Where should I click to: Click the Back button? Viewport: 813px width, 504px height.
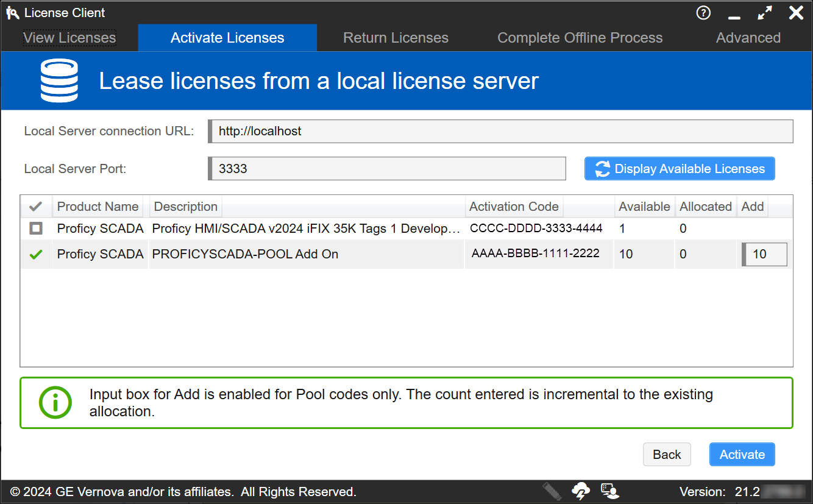coord(667,455)
